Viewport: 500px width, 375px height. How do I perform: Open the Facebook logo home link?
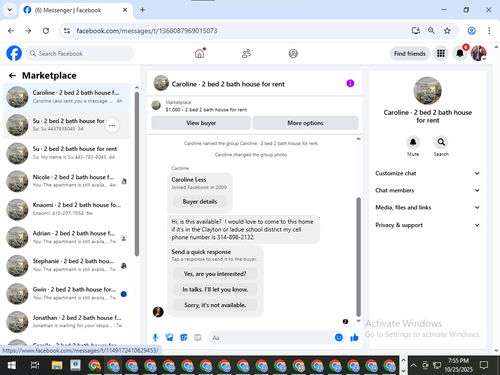click(x=14, y=53)
